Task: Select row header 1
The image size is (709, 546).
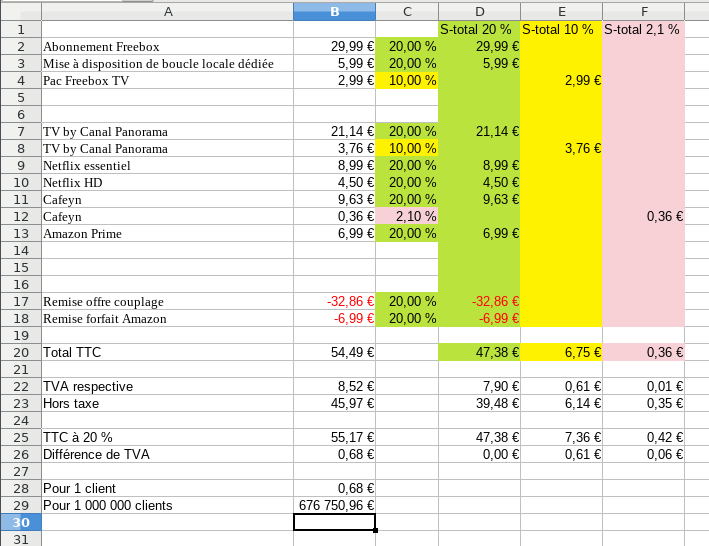Action: [21, 29]
